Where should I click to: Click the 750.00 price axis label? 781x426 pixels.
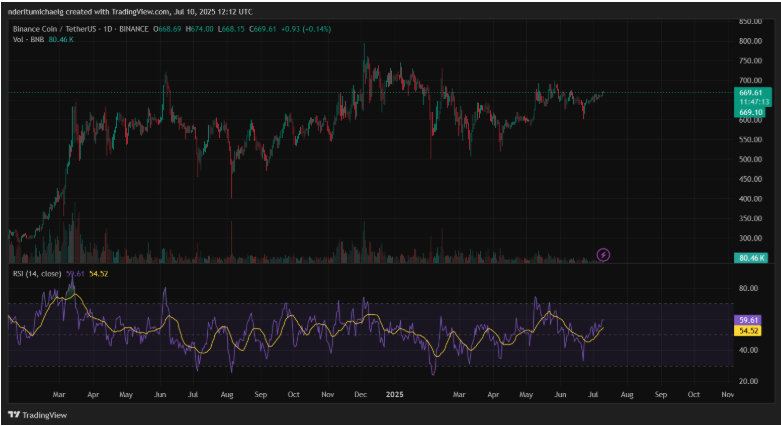pos(750,61)
